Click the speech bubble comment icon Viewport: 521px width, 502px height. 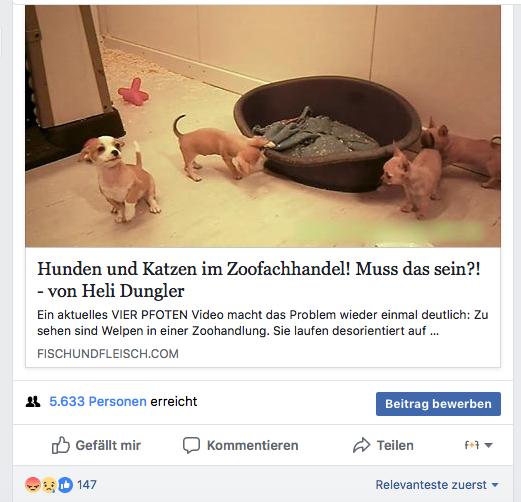tap(191, 445)
